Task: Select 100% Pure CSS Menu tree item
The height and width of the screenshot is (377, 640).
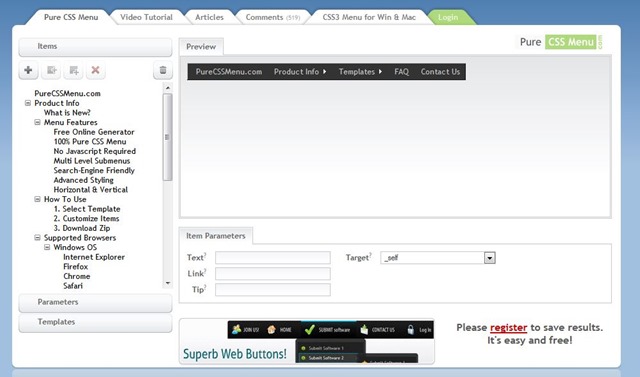Action: coord(90,142)
